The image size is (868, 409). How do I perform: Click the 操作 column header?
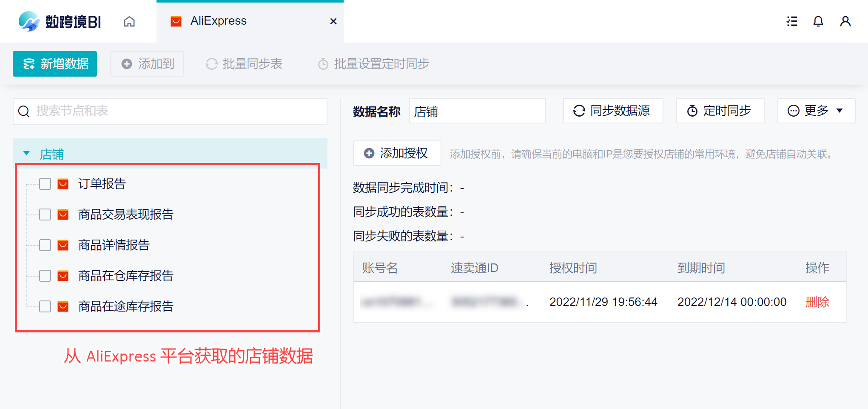(x=817, y=268)
